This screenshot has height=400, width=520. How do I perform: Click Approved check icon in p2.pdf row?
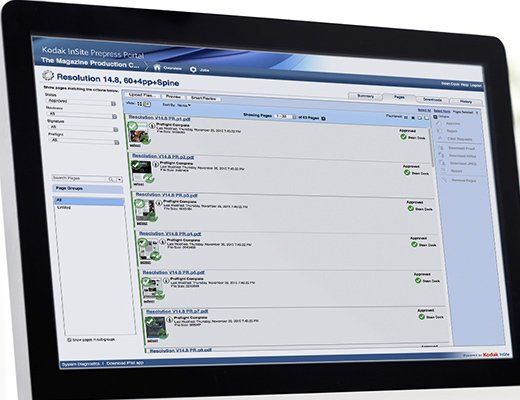[407, 172]
